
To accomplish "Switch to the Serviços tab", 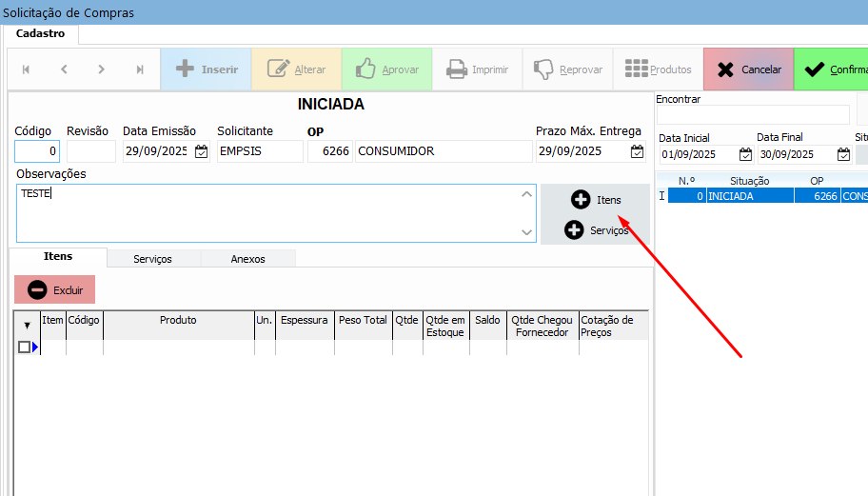I will [152, 258].
